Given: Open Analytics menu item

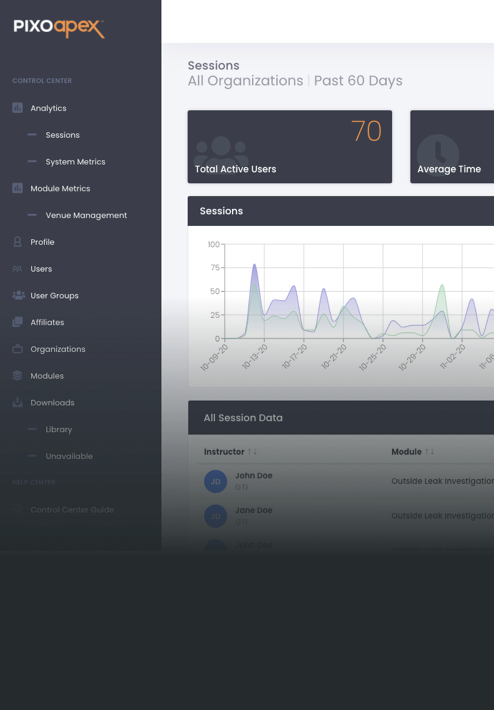Looking at the screenshot, I should point(48,108).
